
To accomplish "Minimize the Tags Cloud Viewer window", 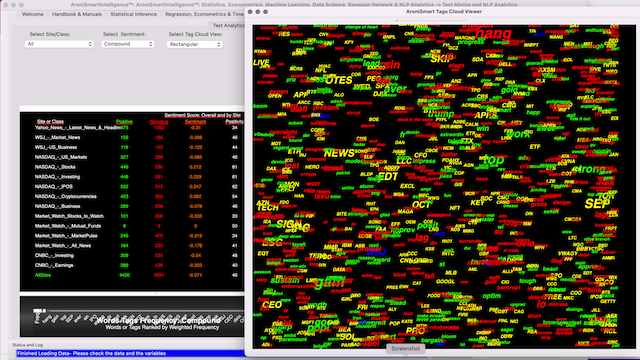I will [x=258, y=12].
